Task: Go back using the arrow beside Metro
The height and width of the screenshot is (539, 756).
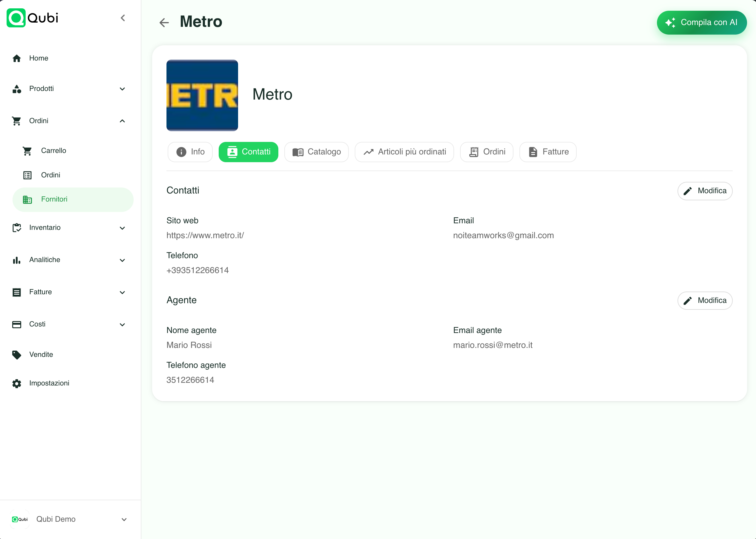Action: [164, 23]
